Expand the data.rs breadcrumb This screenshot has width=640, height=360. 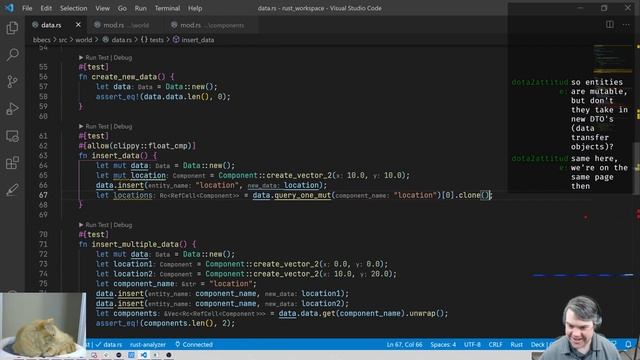tap(121, 40)
